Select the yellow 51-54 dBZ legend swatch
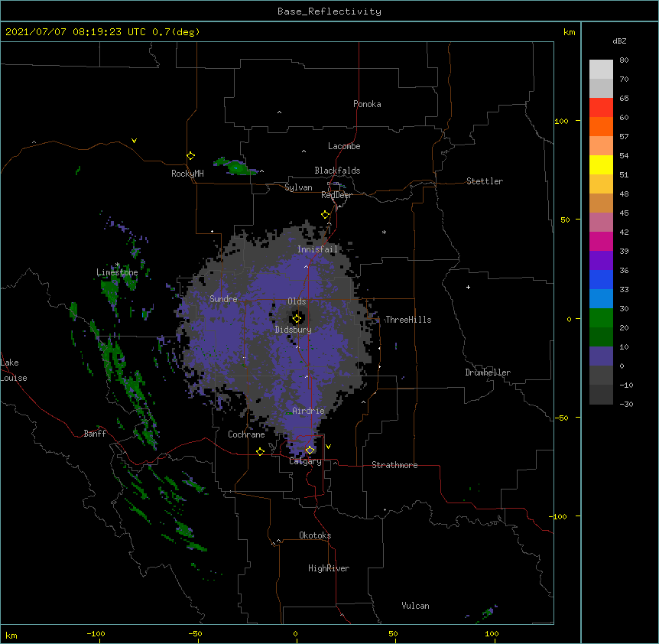Screen dimensions: 659x644 601,164
